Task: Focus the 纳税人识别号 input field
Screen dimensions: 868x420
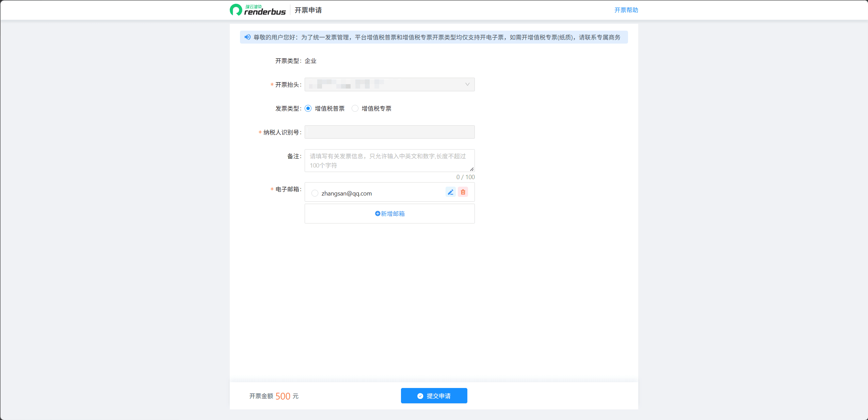Action: pyautogui.click(x=390, y=132)
